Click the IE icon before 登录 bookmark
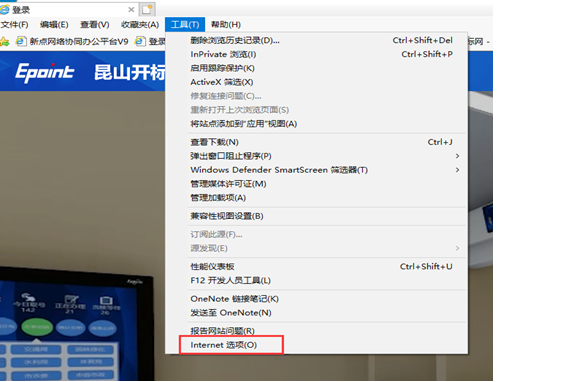Image resolution: width=576 pixels, height=382 pixels. click(140, 42)
